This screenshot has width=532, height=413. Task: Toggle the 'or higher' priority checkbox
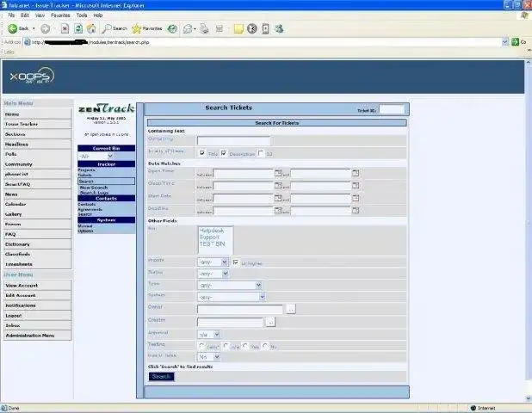coord(236,262)
